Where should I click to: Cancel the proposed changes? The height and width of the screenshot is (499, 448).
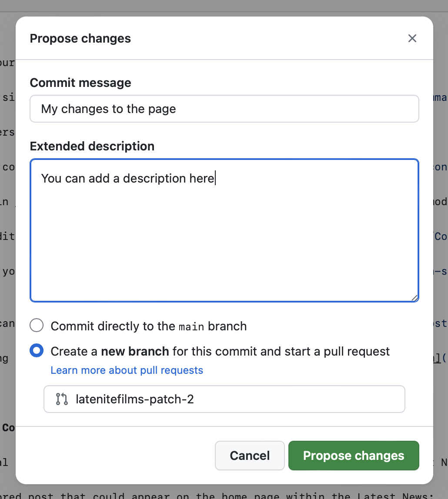(x=250, y=456)
